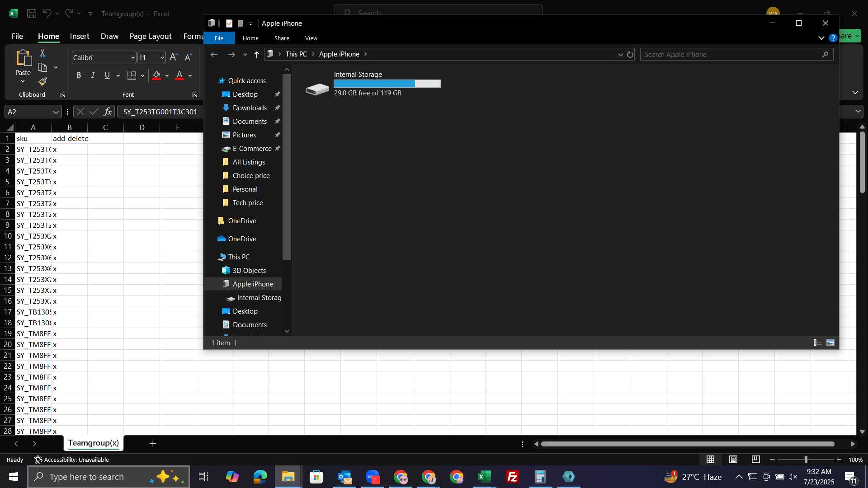
Task: Open the File Explorer help icon
Action: pos(833,38)
